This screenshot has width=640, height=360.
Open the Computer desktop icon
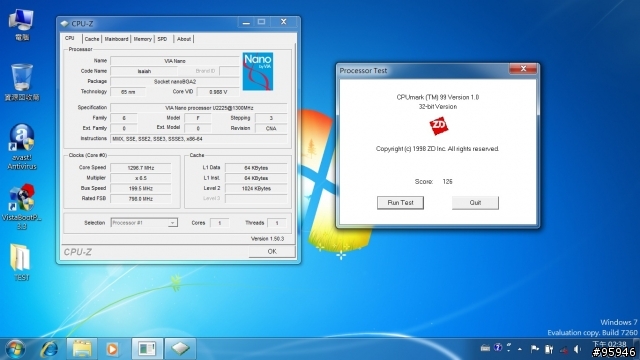click(x=22, y=24)
